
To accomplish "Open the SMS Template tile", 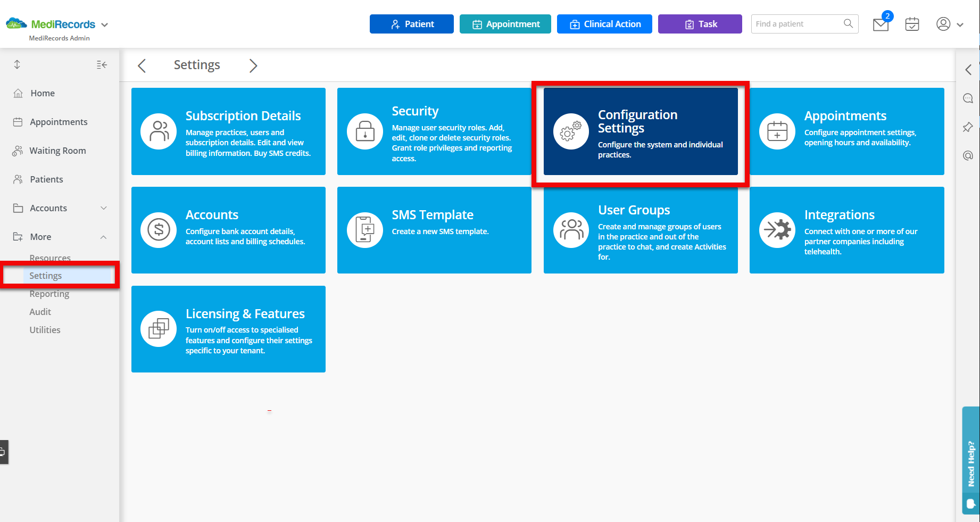I will coord(434,230).
